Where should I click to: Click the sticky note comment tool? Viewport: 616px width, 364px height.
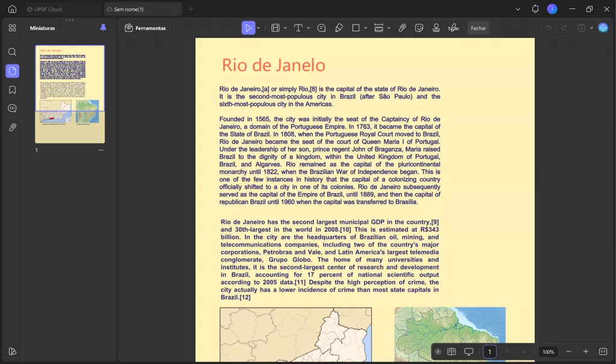pos(321,28)
